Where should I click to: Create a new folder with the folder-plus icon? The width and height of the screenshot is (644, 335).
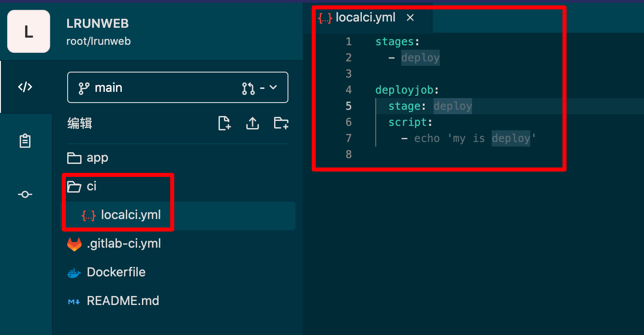[281, 123]
